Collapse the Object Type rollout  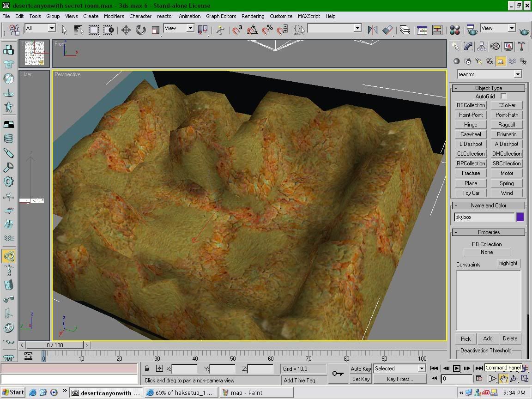(x=489, y=88)
